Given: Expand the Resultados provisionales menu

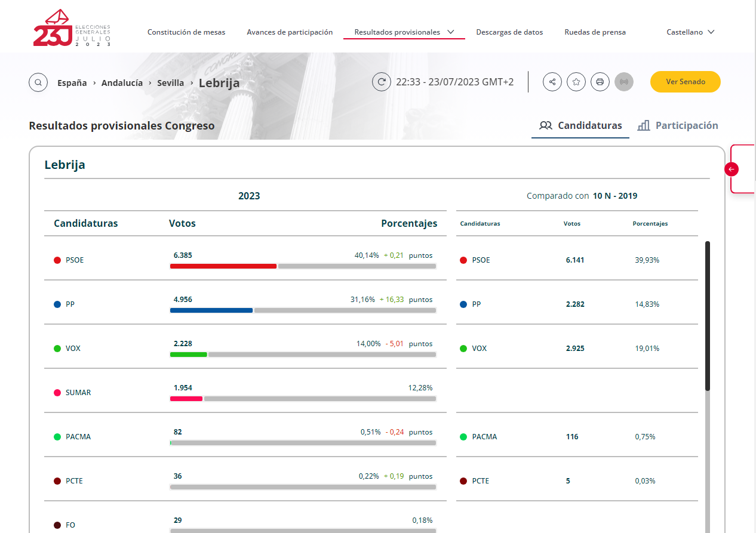Looking at the screenshot, I should (404, 32).
